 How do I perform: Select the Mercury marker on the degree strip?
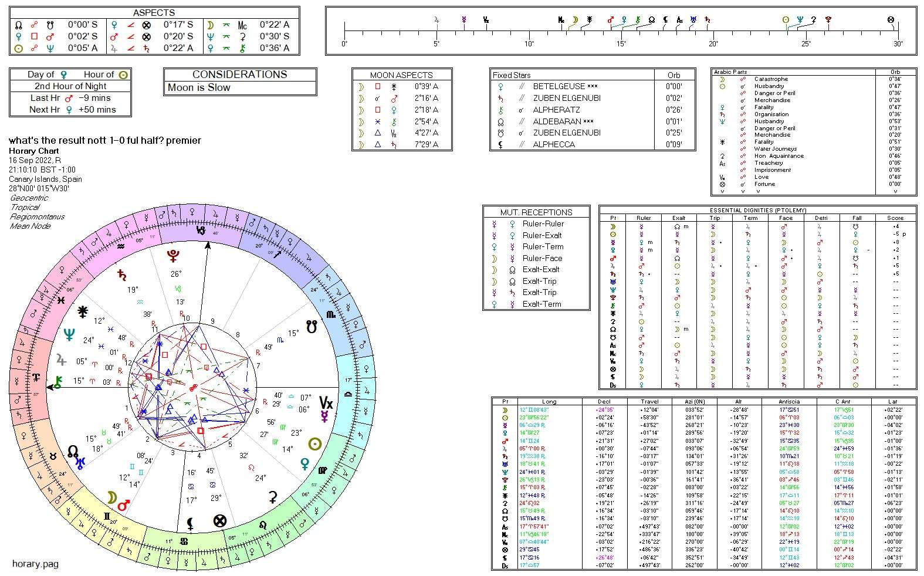[x=464, y=20]
